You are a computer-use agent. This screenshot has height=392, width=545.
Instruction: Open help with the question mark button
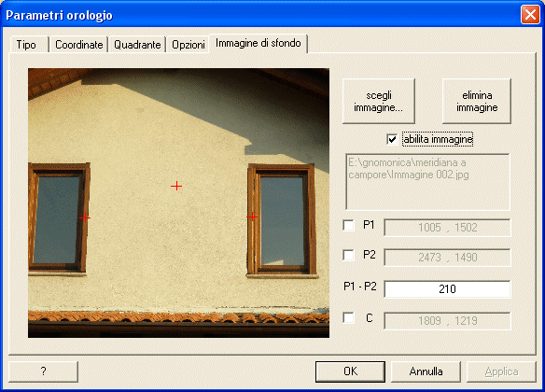point(43,371)
